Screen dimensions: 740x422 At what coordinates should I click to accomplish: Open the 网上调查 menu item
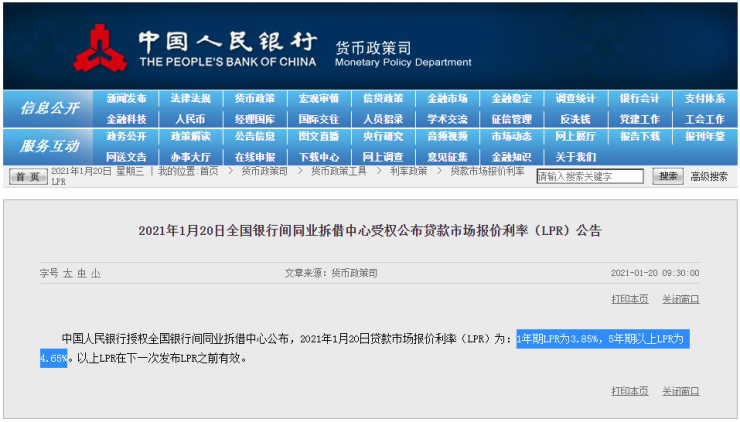pos(383,157)
